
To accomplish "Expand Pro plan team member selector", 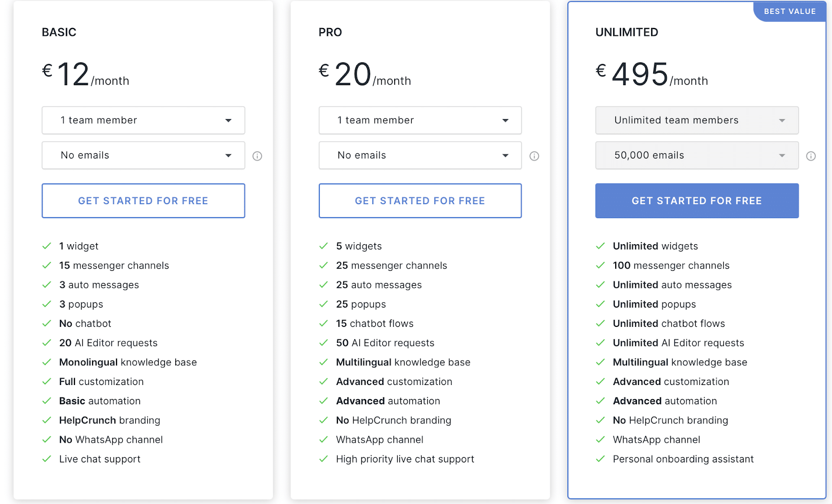I will tap(420, 121).
